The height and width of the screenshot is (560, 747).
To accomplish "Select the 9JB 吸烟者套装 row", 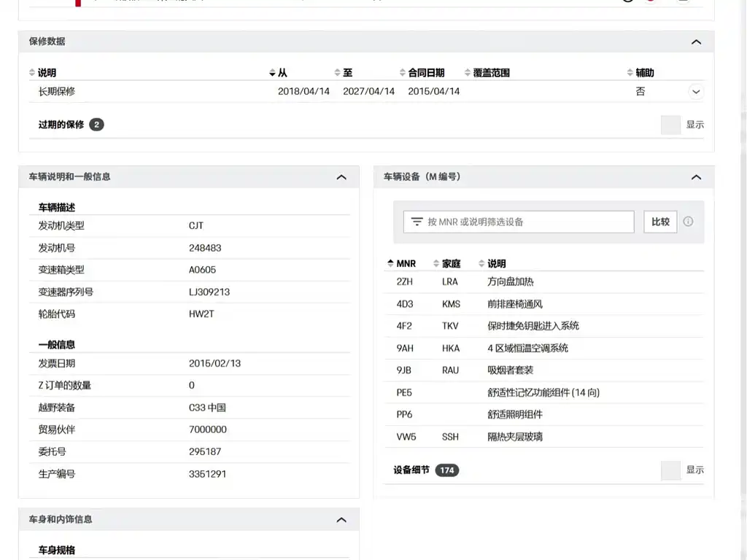I will [543, 370].
